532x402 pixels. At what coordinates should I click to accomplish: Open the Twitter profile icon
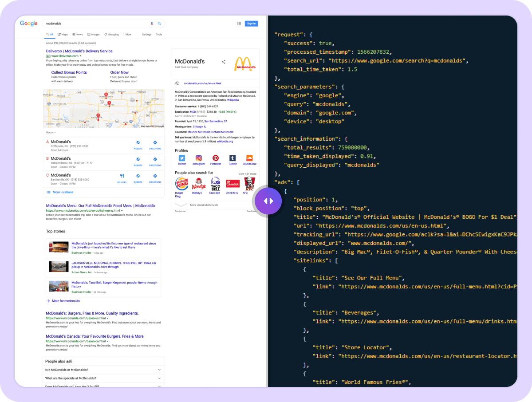182,158
